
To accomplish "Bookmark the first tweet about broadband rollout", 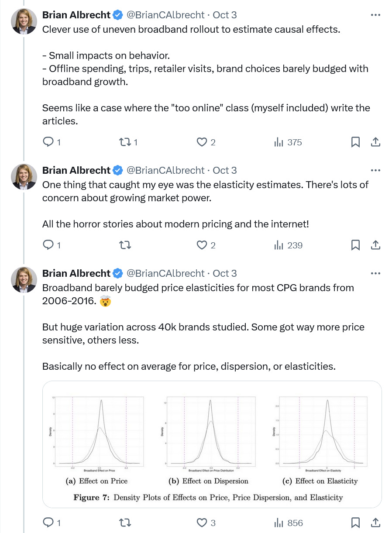I will point(356,142).
